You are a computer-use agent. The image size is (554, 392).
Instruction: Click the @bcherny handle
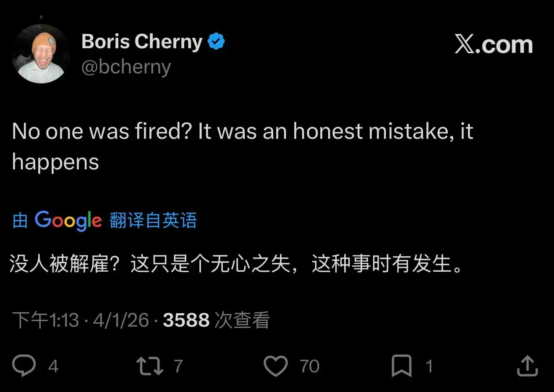(126, 67)
